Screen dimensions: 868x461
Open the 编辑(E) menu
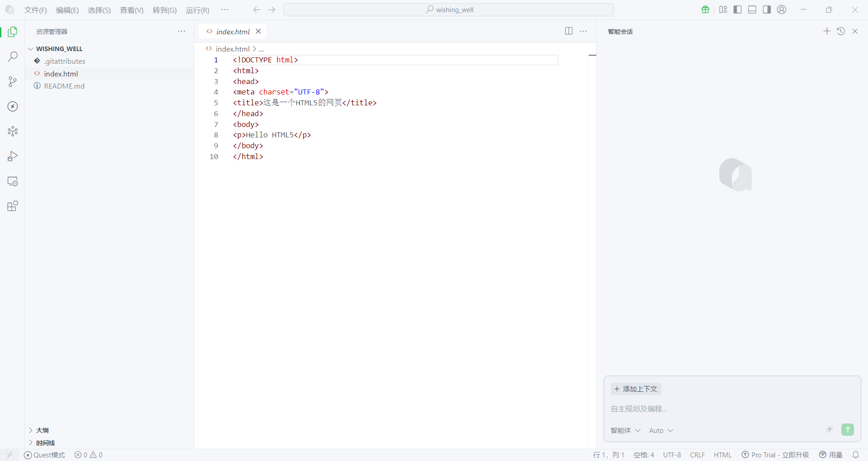pos(67,10)
